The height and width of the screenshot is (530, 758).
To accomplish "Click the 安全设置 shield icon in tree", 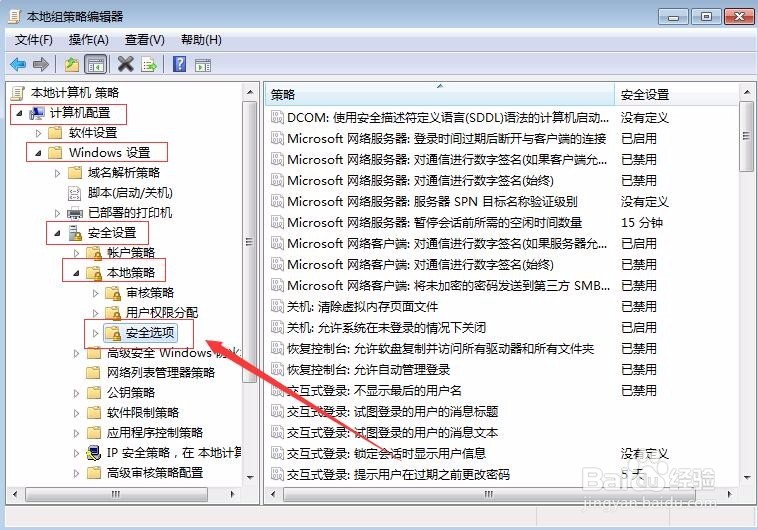I will point(75,233).
